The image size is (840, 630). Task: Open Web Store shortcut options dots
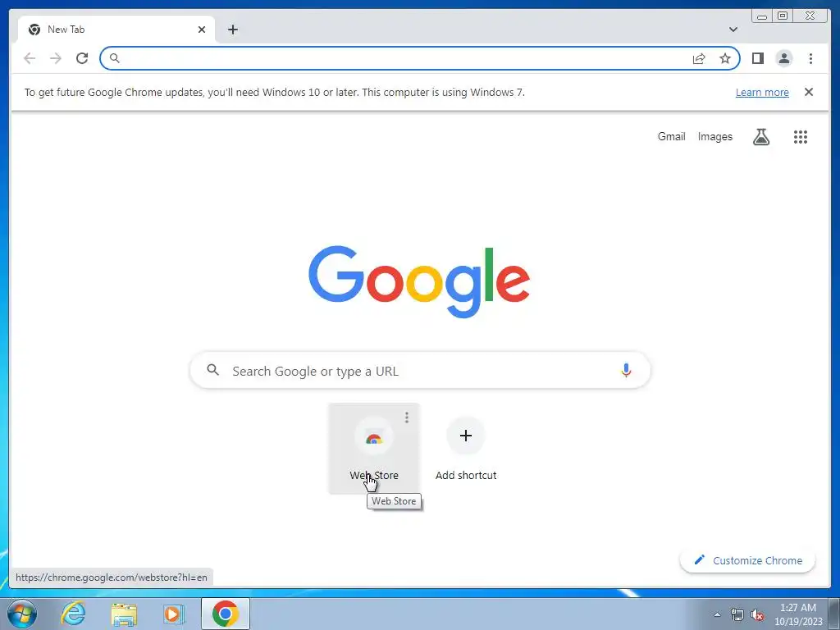pos(407,418)
